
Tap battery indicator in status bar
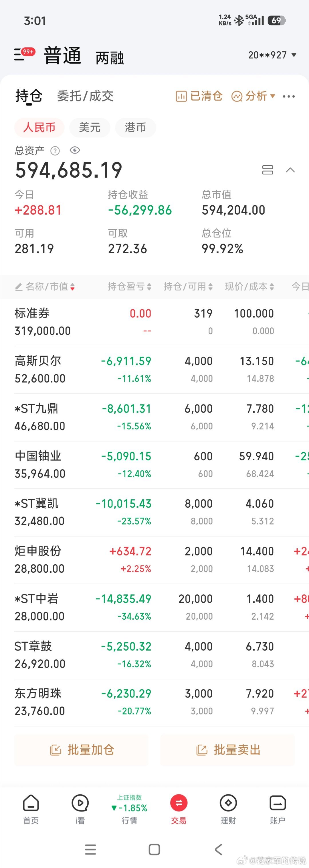click(x=277, y=21)
